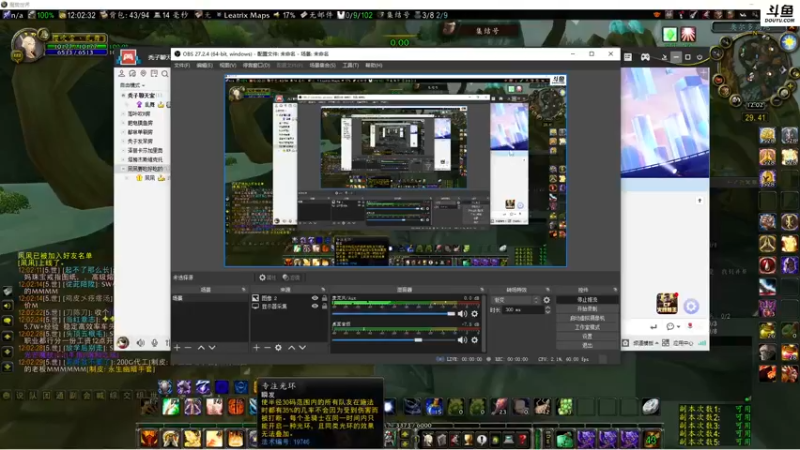Viewport: 800px width, 450px height.
Task: Collapse the highlighted channel group in chat list
Action: 123,168
